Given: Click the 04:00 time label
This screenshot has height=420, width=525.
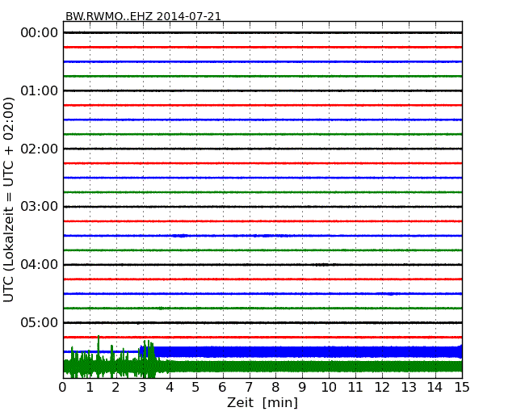Looking at the screenshot, I should click(x=40, y=265).
